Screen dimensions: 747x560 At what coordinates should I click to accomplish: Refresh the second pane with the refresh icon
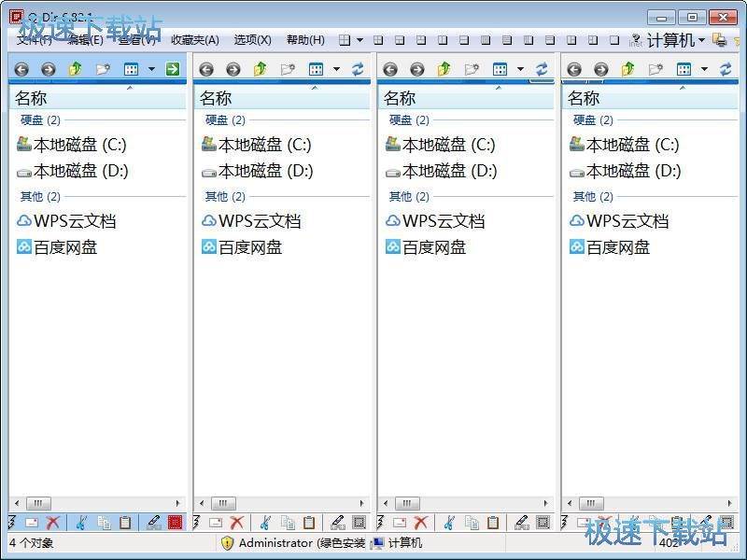click(358, 69)
